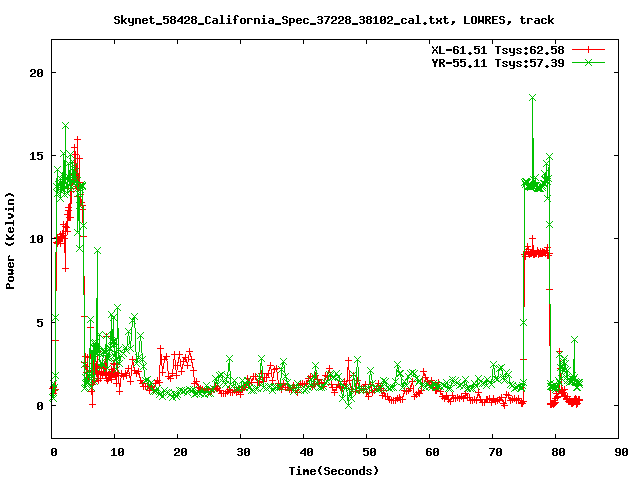
Task: Click y-axis tick label 15
Action: coord(36,156)
